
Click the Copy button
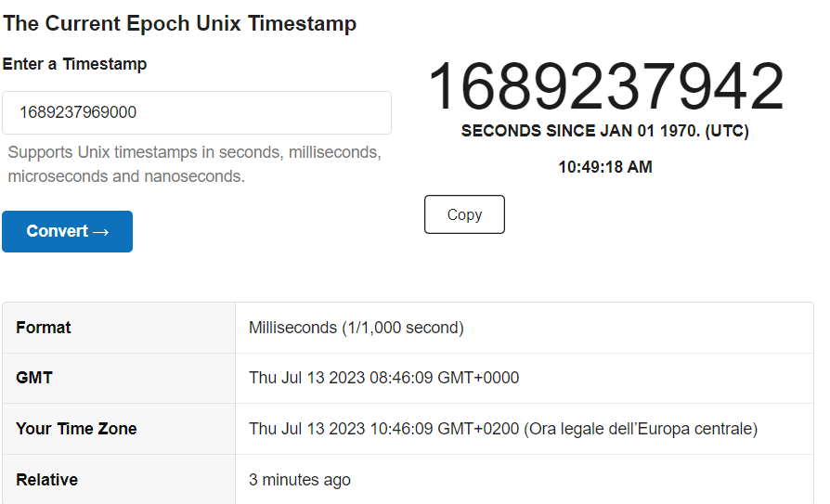pyautogui.click(x=464, y=214)
